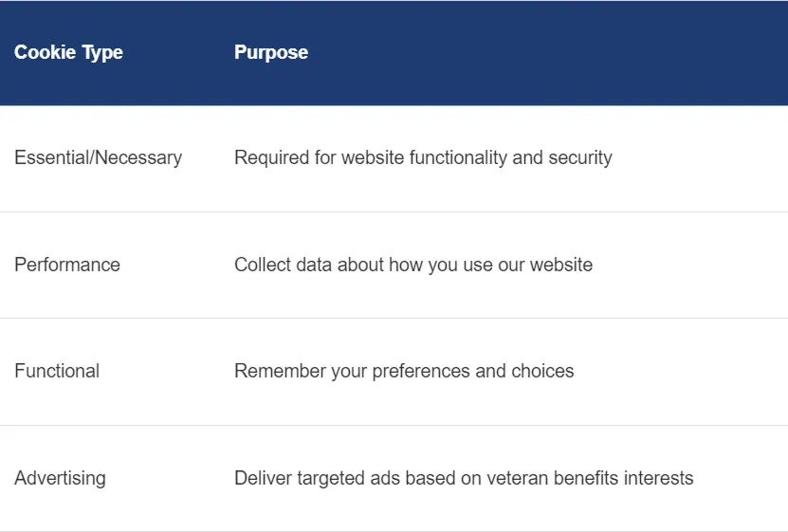Click the "Purpose" column header

coord(271,52)
